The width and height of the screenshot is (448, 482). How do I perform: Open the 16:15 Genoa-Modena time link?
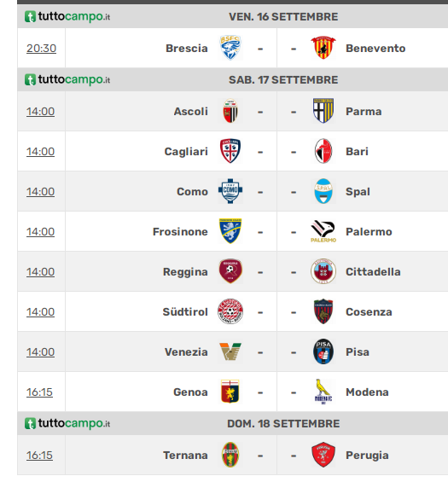(x=39, y=392)
